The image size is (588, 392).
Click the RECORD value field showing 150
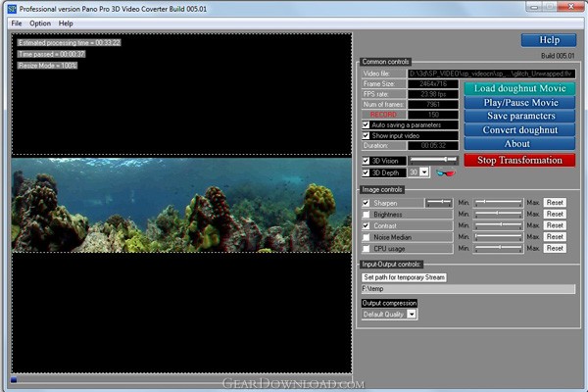pos(433,115)
